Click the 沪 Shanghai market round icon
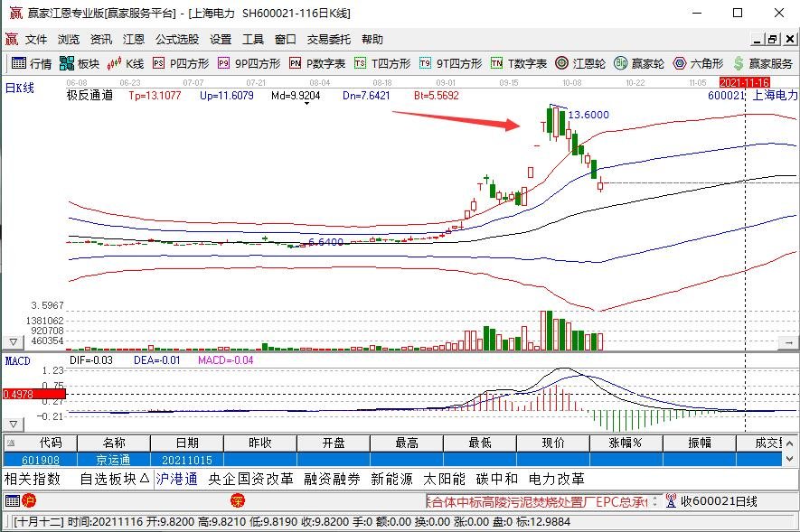Screen dimensions: 800x532 tap(29, 501)
